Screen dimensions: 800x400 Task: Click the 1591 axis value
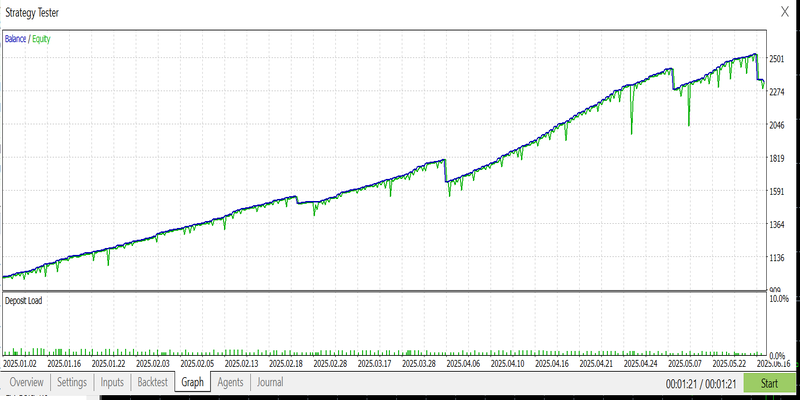(779, 192)
